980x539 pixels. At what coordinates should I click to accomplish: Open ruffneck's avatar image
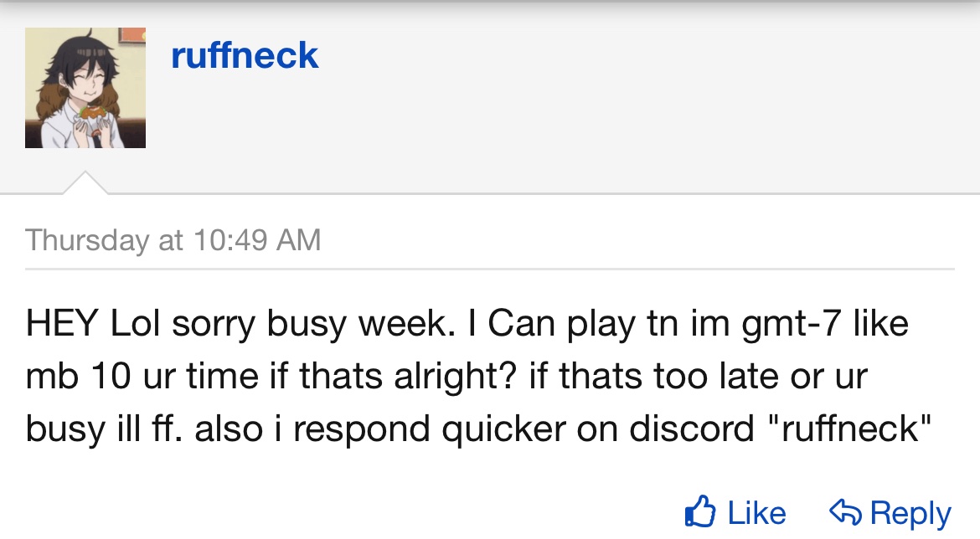pos(85,88)
